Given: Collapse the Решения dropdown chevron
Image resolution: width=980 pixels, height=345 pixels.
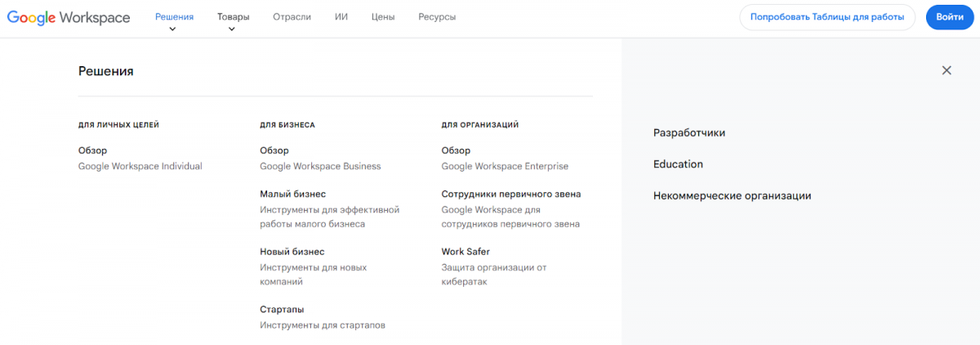Looking at the screenshot, I should point(172,29).
